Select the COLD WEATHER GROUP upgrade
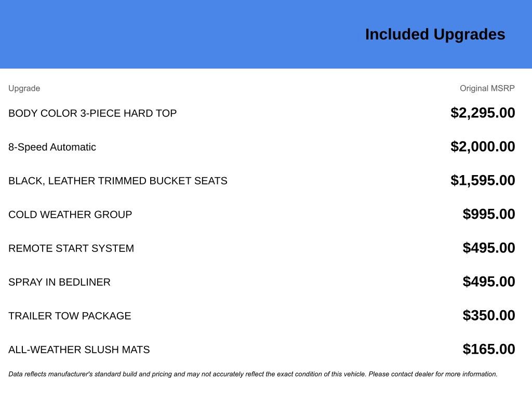Image resolution: width=532 pixels, height=399 pixels. [70, 215]
